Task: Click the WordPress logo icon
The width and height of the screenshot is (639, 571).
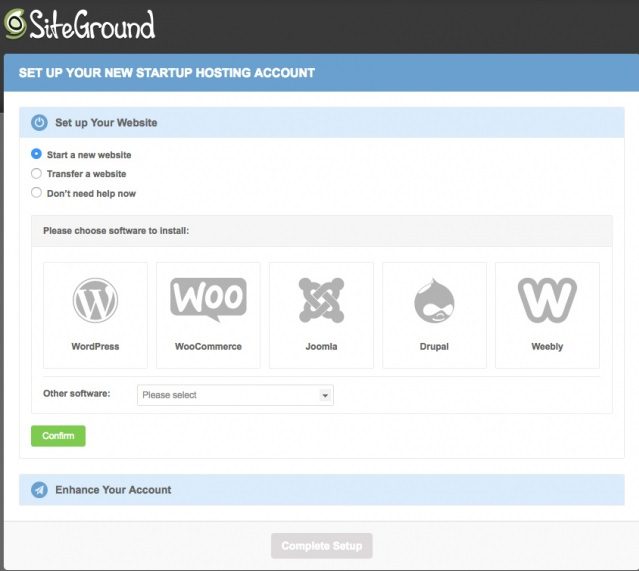Action: (95, 300)
